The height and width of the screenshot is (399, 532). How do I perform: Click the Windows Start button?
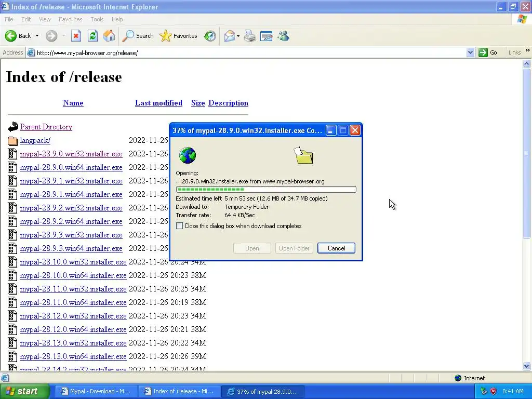(25, 391)
